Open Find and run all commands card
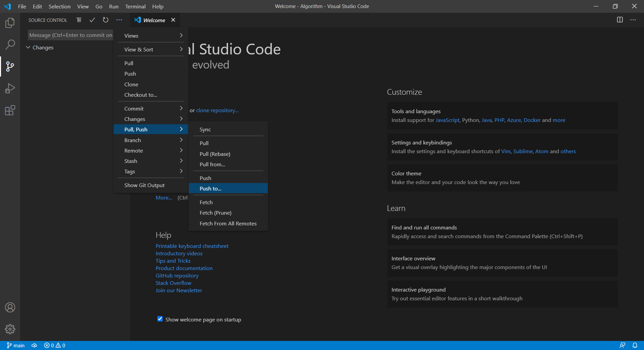The height and width of the screenshot is (350, 644). (x=502, y=232)
